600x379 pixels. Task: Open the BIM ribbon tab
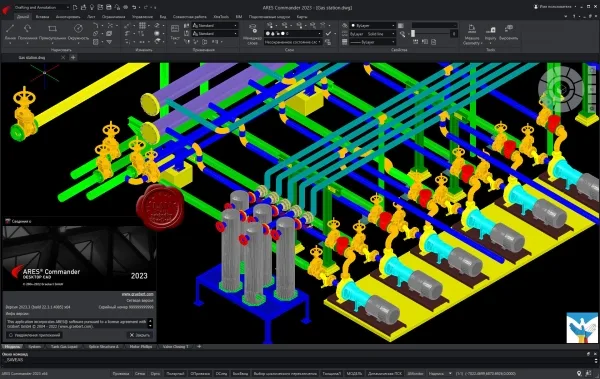tap(239, 17)
